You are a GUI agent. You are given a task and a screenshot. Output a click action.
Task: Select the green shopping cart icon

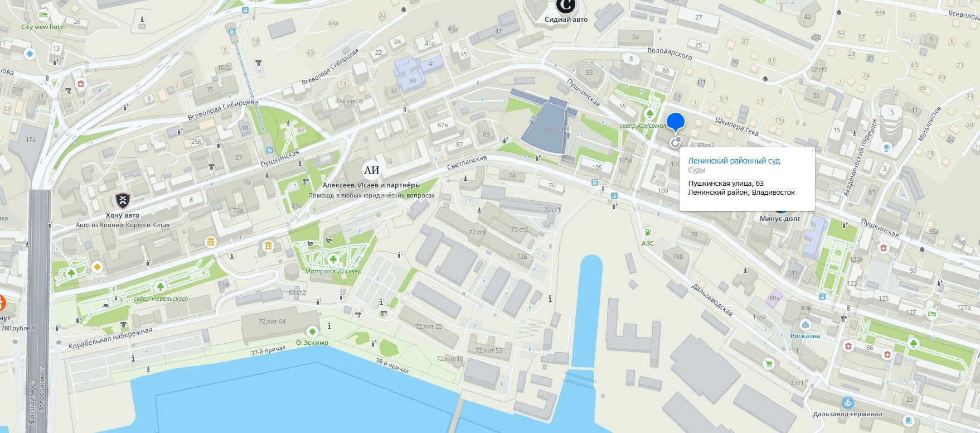pyautogui.click(x=769, y=364)
